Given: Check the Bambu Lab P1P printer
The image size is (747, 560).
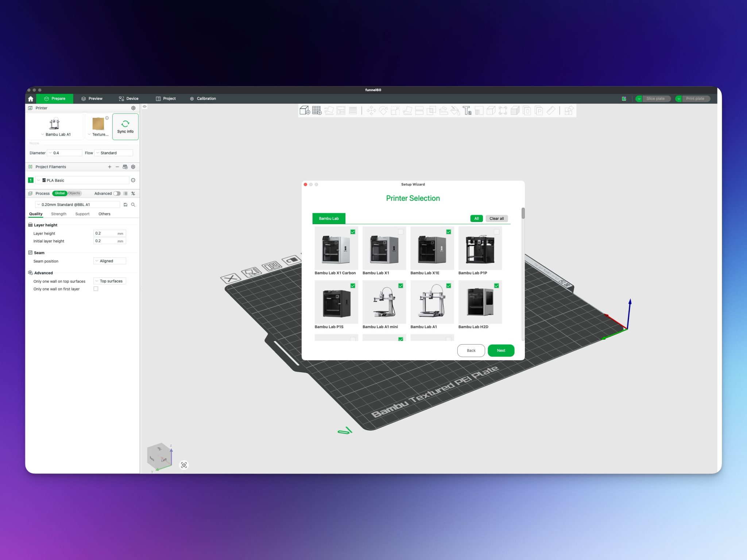Looking at the screenshot, I should click(x=496, y=231).
